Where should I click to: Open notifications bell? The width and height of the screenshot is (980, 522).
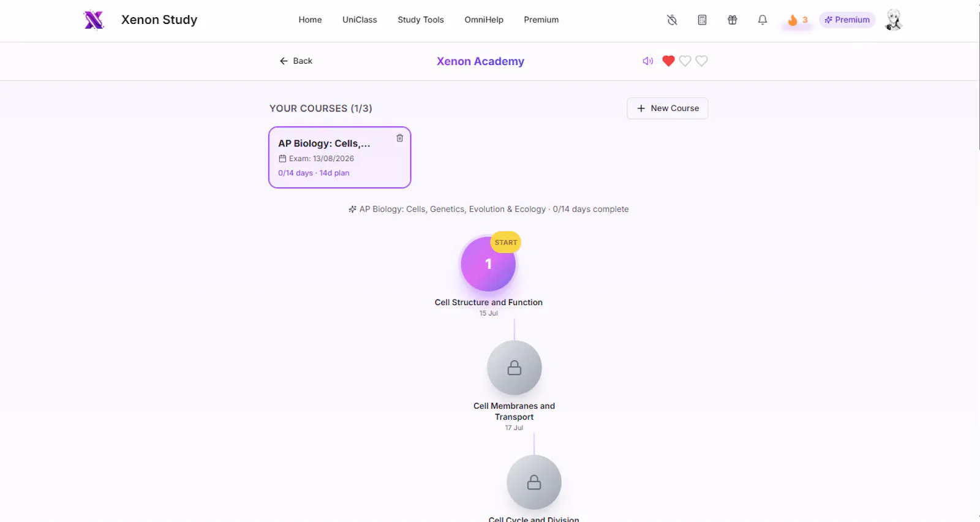763,20
